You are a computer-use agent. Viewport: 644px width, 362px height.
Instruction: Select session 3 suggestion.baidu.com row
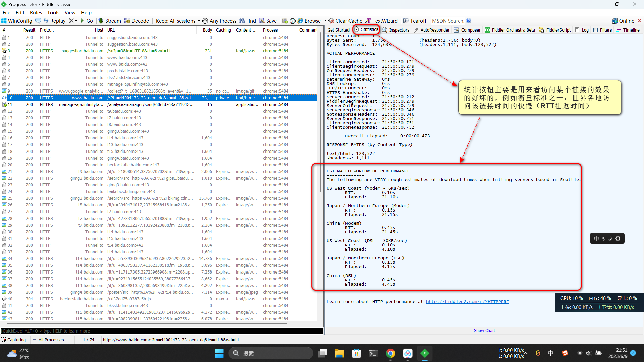(159, 51)
